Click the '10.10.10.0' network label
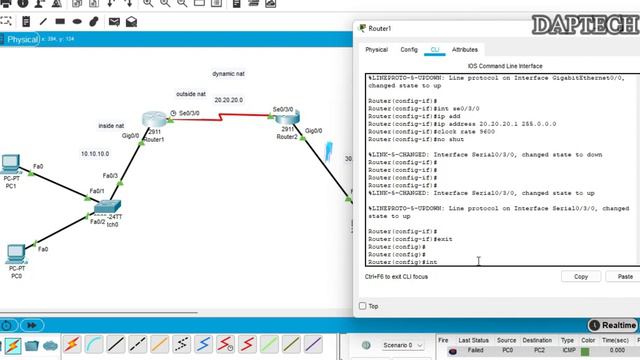 [95, 154]
